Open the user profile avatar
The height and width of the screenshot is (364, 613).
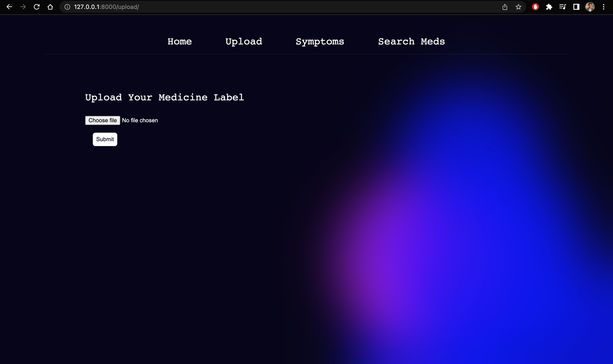pos(590,7)
